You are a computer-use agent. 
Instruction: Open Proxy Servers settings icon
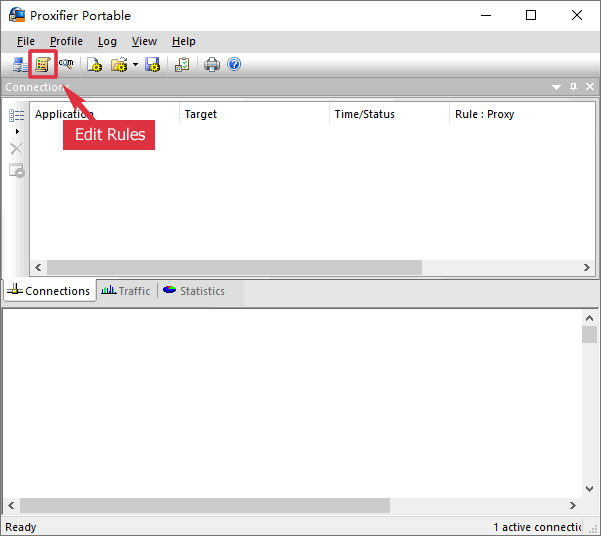pos(20,64)
